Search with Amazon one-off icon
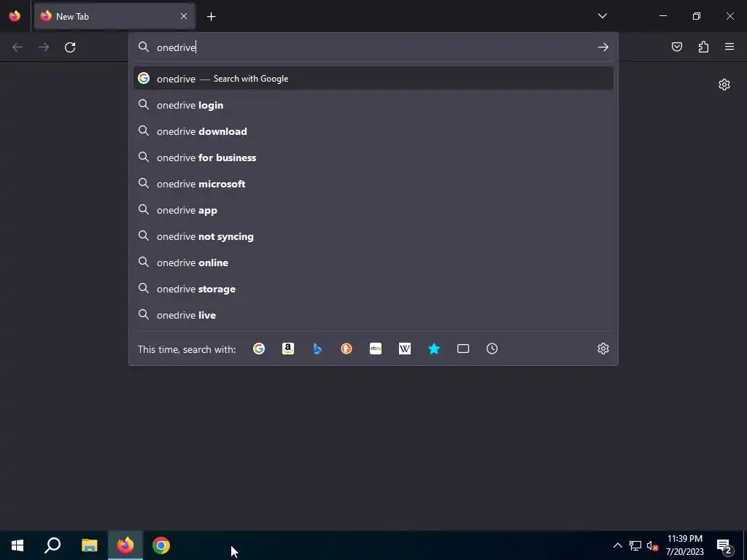The width and height of the screenshot is (747, 560). tap(287, 349)
